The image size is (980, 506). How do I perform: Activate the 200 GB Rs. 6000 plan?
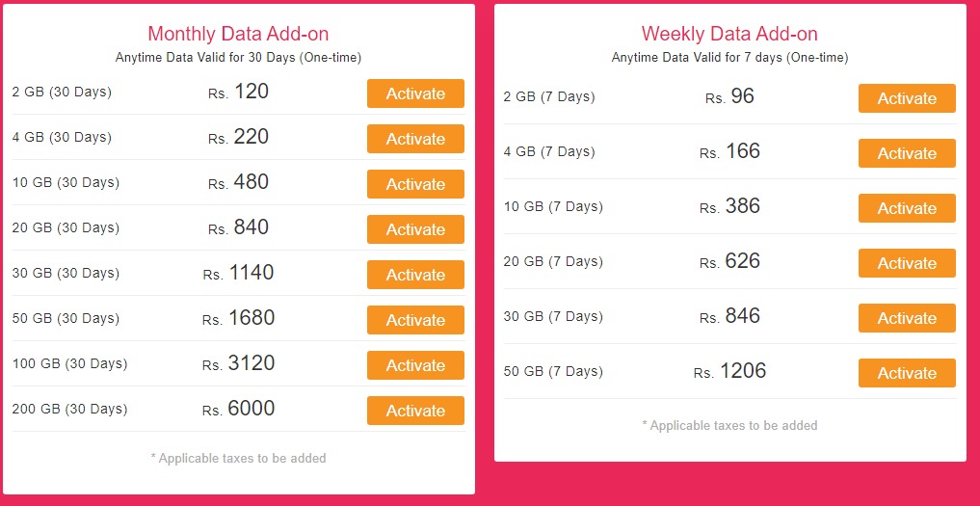tap(415, 411)
